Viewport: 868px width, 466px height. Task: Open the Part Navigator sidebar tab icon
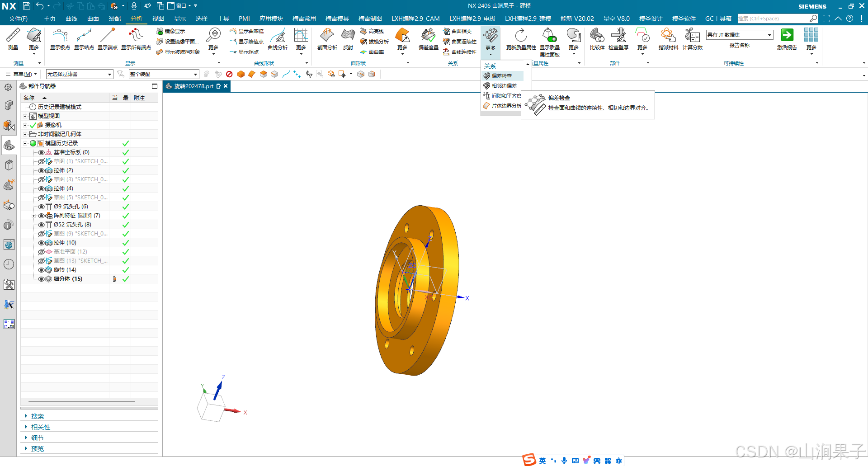click(9, 145)
